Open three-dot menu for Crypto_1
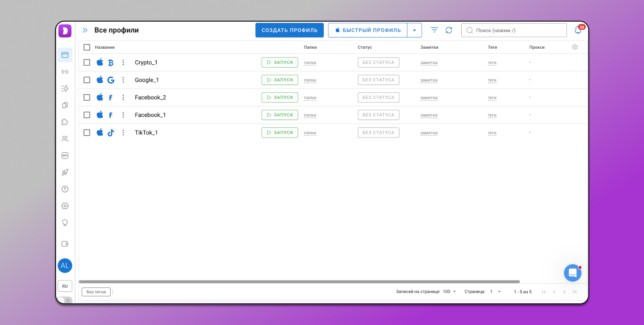 [x=123, y=63]
